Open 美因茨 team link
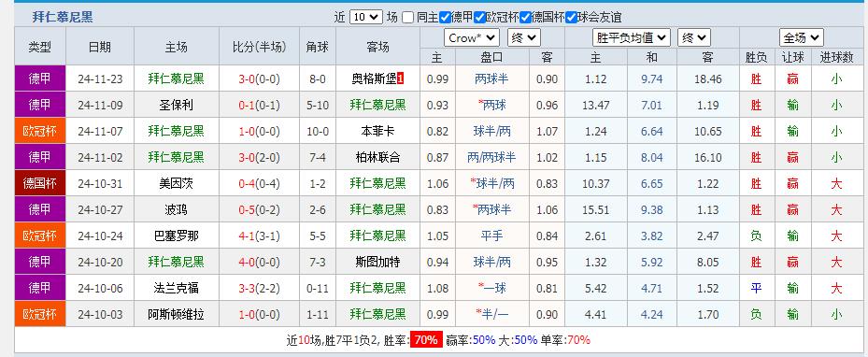Image resolution: width=868 pixels, height=357 pixels. coord(176,183)
